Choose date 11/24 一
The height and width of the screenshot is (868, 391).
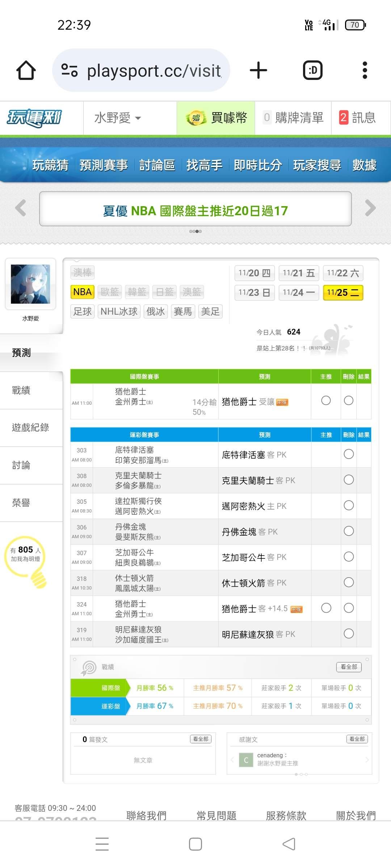point(299,293)
